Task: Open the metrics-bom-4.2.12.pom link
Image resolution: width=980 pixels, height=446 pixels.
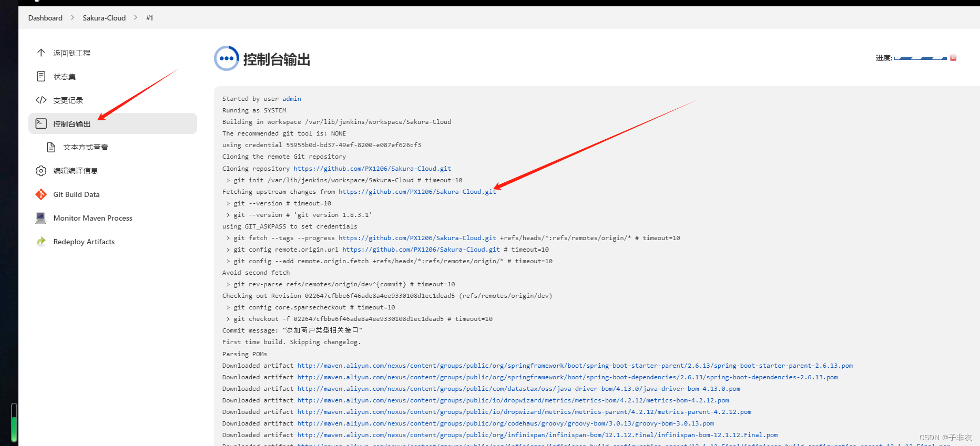Action: point(513,400)
